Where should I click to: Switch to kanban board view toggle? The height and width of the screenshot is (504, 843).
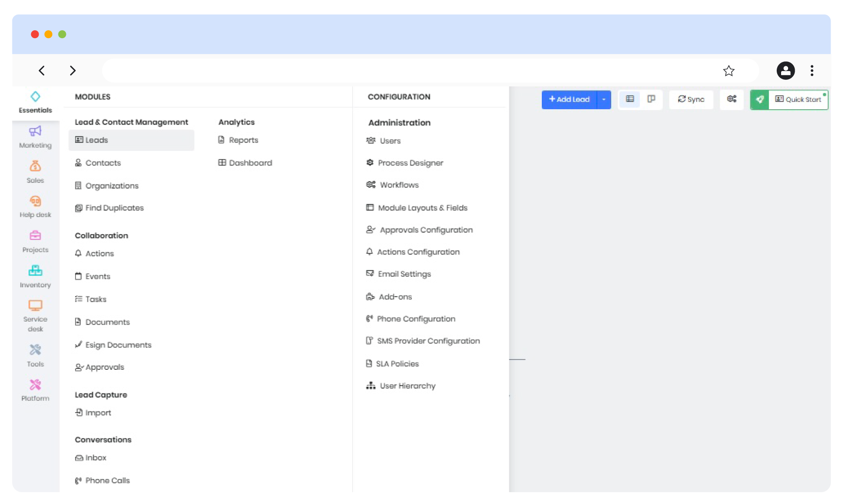point(651,100)
